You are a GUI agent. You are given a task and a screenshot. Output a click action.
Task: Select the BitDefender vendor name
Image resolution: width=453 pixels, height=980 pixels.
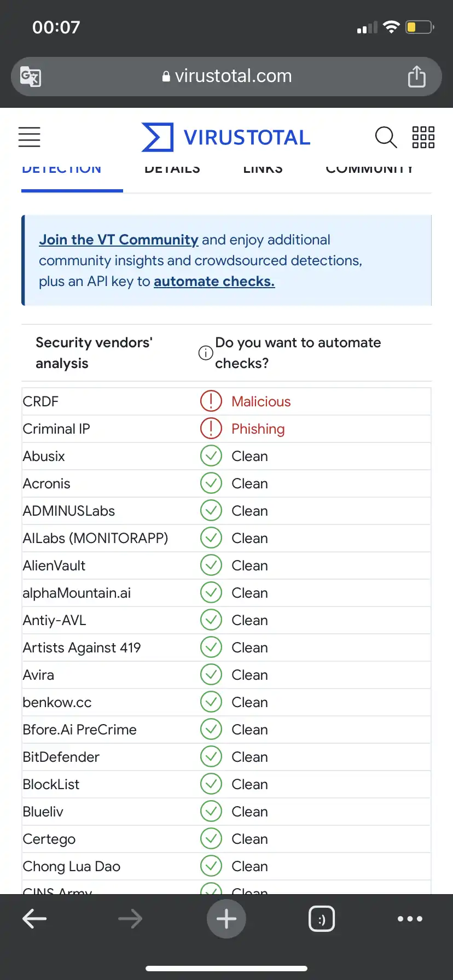click(x=61, y=757)
